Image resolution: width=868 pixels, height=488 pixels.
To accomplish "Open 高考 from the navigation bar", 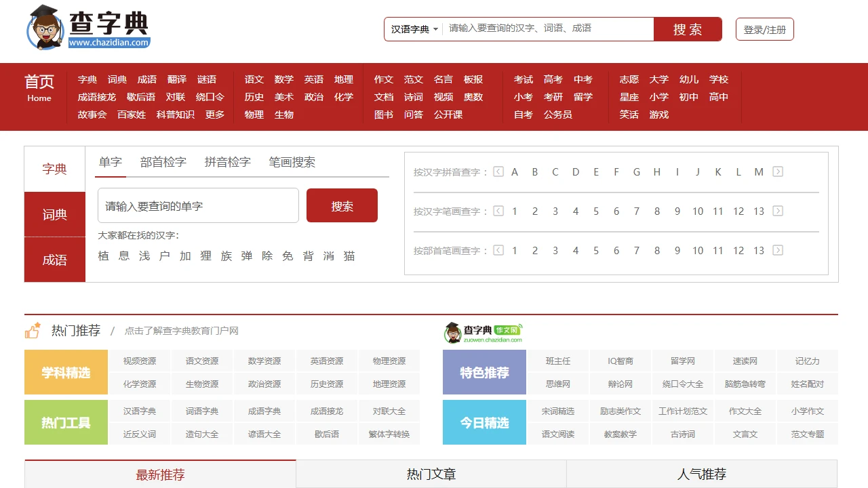I will pyautogui.click(x=553, y=79).
